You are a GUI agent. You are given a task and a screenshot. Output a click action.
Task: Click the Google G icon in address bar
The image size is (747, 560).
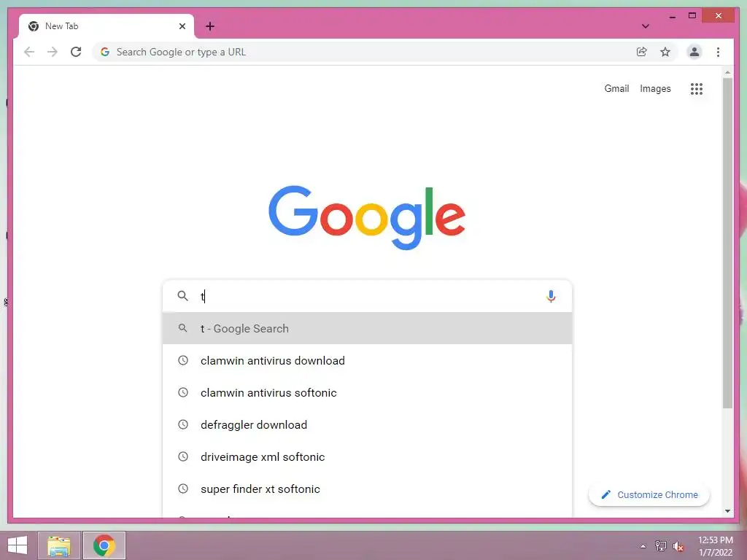(105, 52)
